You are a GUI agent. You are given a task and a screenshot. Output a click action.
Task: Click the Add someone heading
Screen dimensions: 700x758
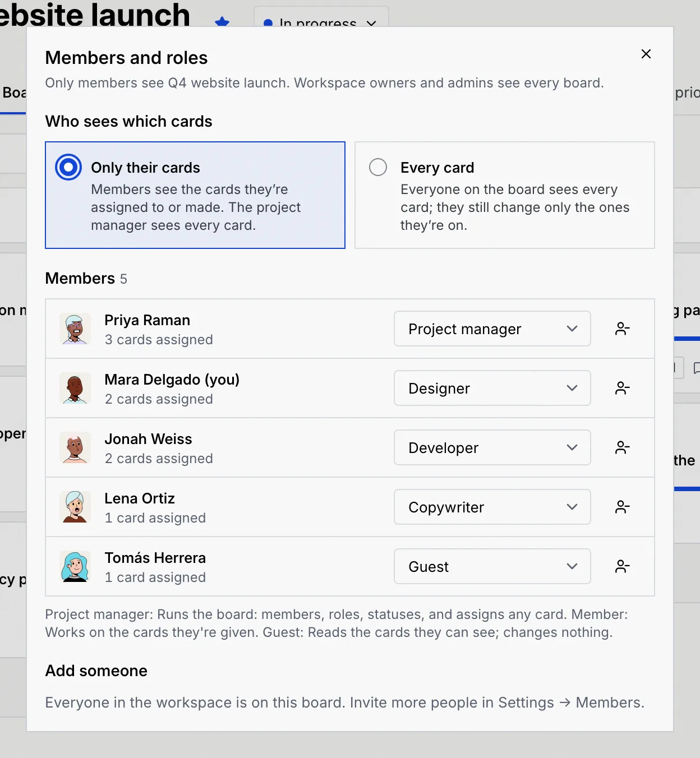(96, 671)
